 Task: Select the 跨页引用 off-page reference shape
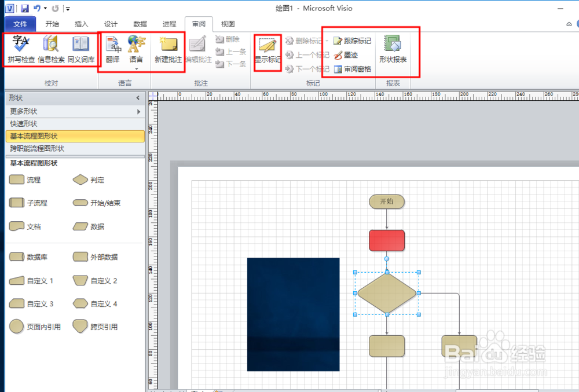click(x=96, y=327)
